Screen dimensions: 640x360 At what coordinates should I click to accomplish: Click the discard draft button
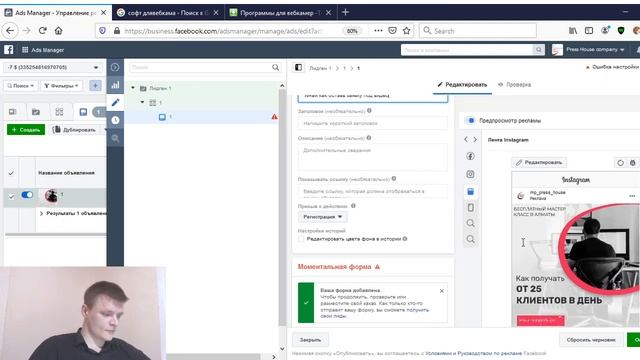click(x=591, y=340)
